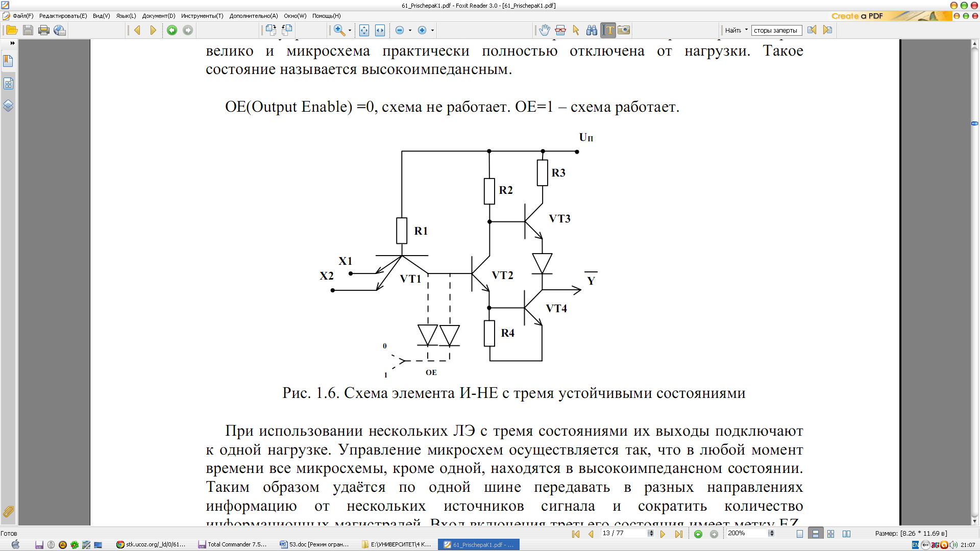Switch to Continuous page layout
The height and width of the screenshot is (551, 980).
point(816,534)
